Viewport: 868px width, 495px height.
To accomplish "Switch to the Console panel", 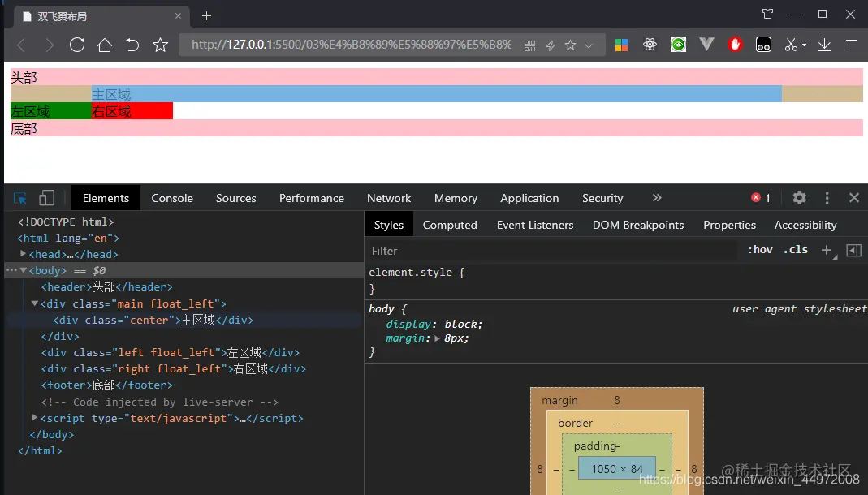I will coord(172,198).
